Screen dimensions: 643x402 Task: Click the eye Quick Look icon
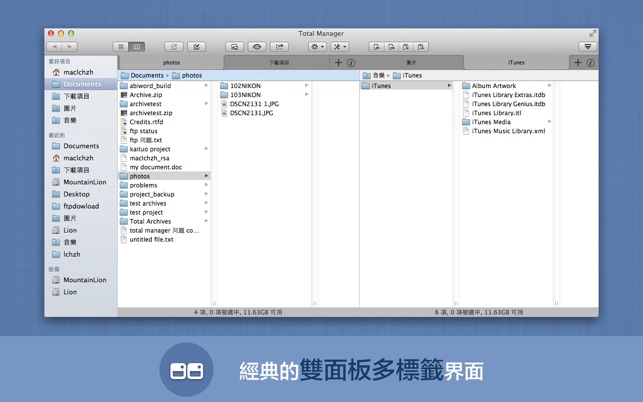coord(257,47)
